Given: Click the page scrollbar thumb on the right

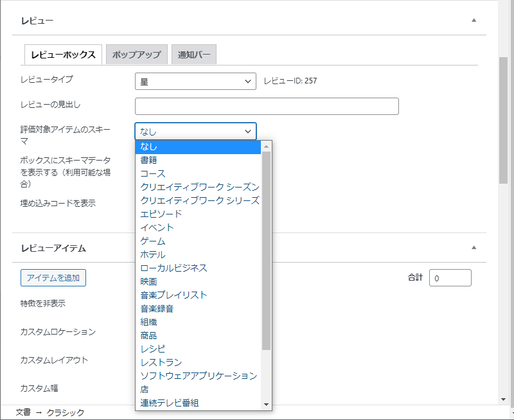Looking at the screenshot, I should click(503, 120).
